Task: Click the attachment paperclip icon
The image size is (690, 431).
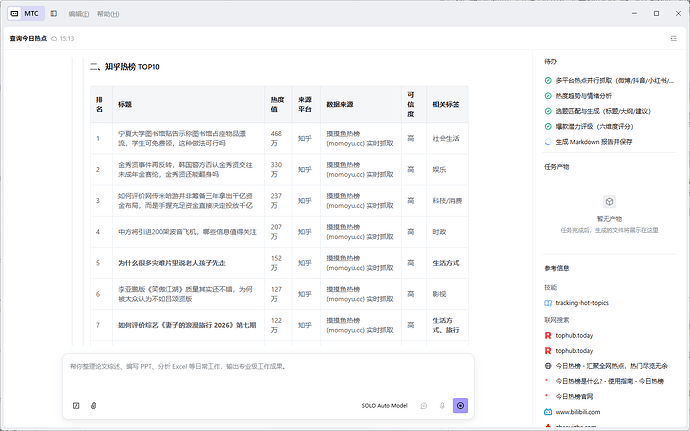Action: pyautogui.click(x=93, y=405)
